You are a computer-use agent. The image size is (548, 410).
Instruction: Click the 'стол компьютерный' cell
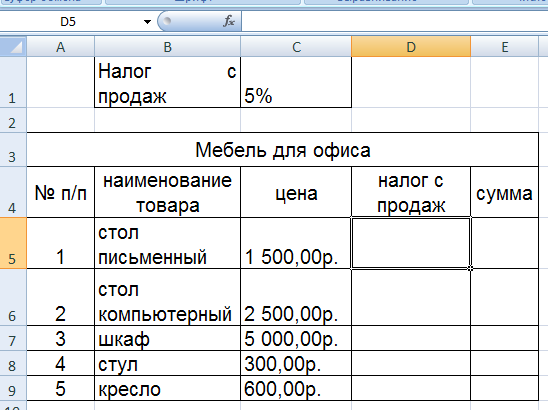pos(167,297)
